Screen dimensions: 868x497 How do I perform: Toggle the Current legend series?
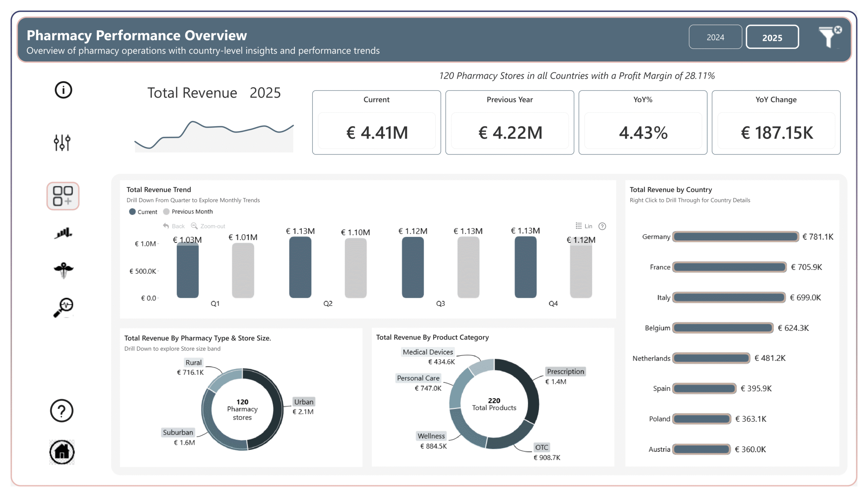(143, 212)
